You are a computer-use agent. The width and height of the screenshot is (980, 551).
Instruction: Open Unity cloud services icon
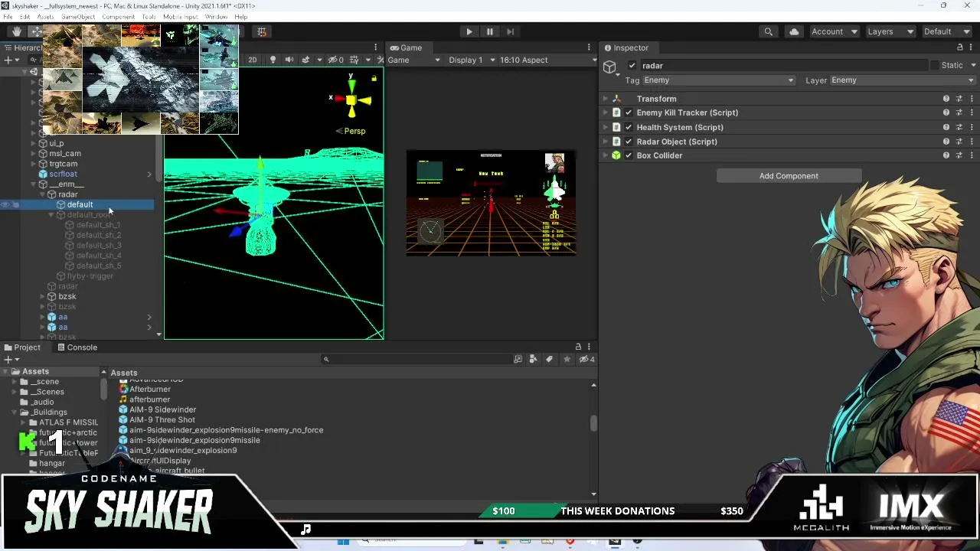(794, 31)
